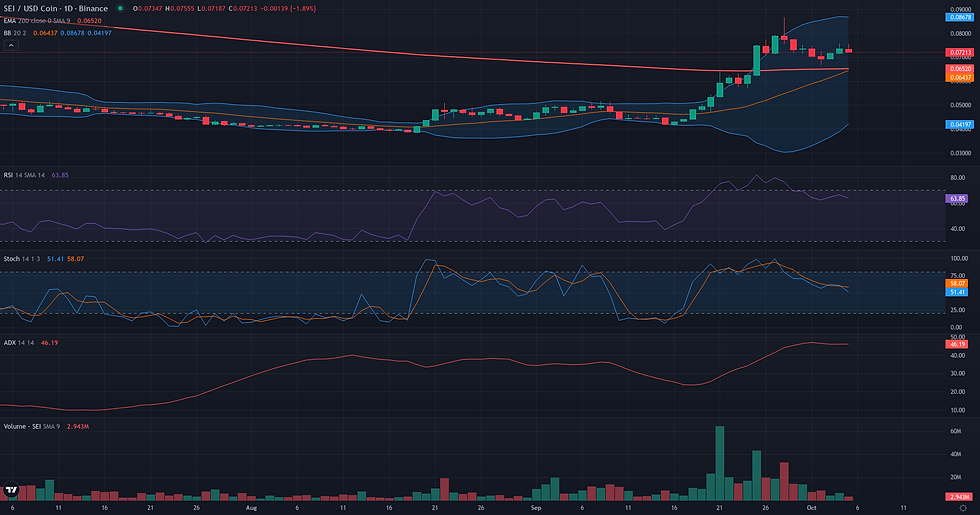
Task: Click the 40M volume scale label
Action: (x=955, y=454)
